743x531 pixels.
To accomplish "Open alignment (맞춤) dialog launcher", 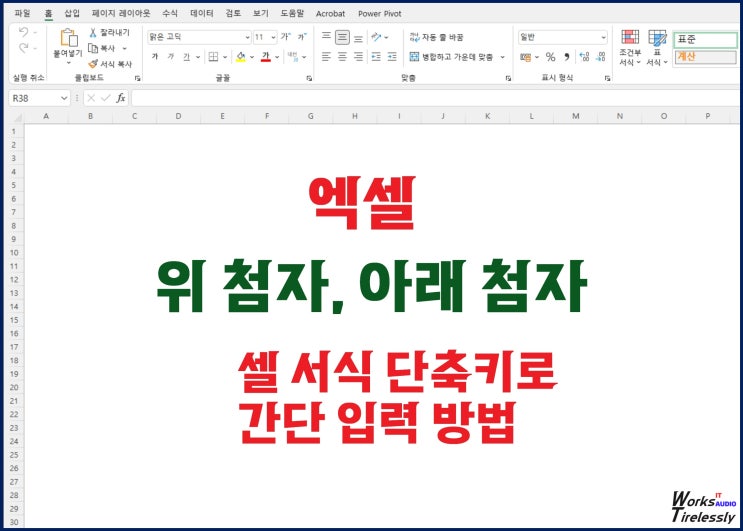I will (x=508, y=78).
